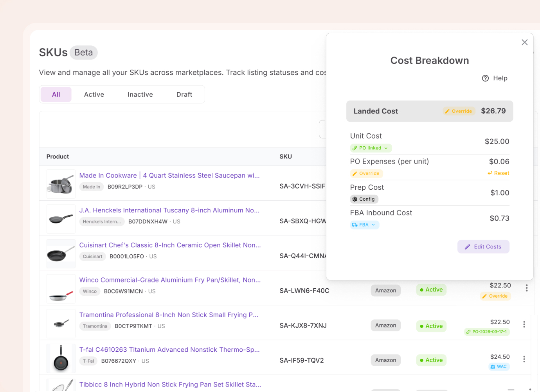Click the Made In saucepan product thumbnail

(x=61, y=183)
